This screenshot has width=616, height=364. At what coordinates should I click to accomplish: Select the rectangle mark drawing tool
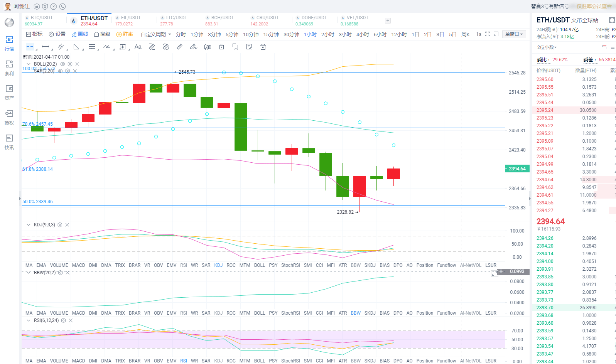click(123, 47)
